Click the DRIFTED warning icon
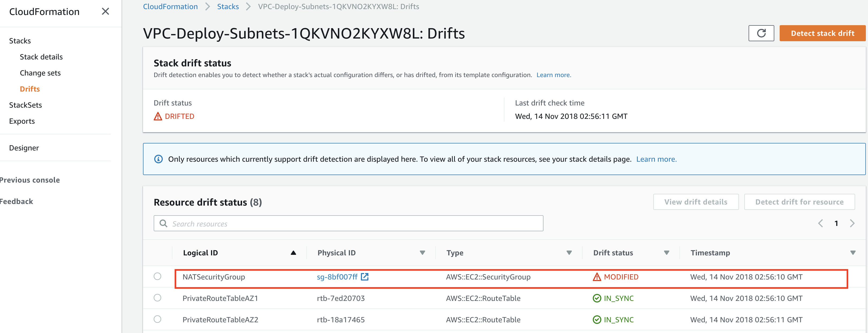The height and width of the screenshot is (333, 868). [x=158, y=116]
